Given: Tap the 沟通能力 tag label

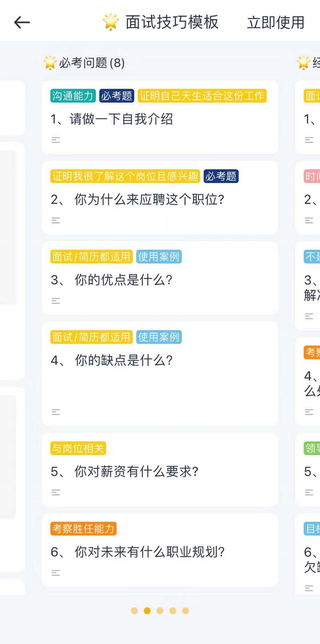Looking at the screenshot, I should (72, 96).
